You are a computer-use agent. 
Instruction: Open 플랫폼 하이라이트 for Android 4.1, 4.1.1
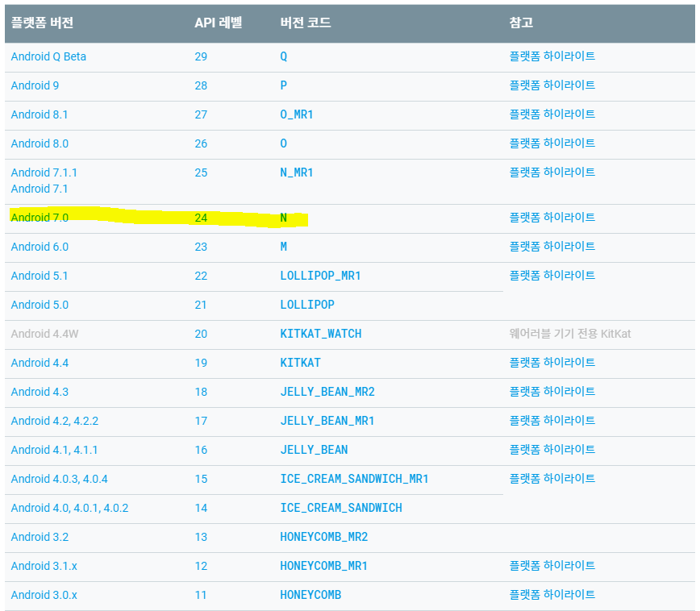(x=552, y=450)
